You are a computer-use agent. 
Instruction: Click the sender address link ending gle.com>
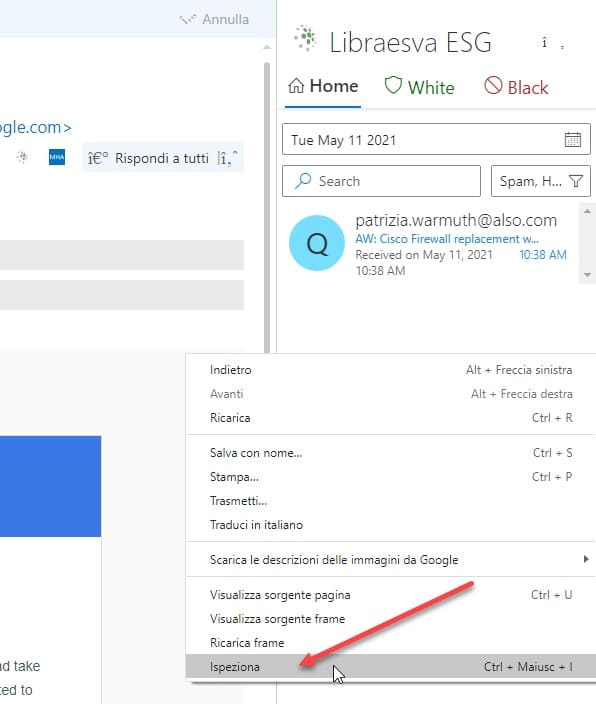click(36, 128)
